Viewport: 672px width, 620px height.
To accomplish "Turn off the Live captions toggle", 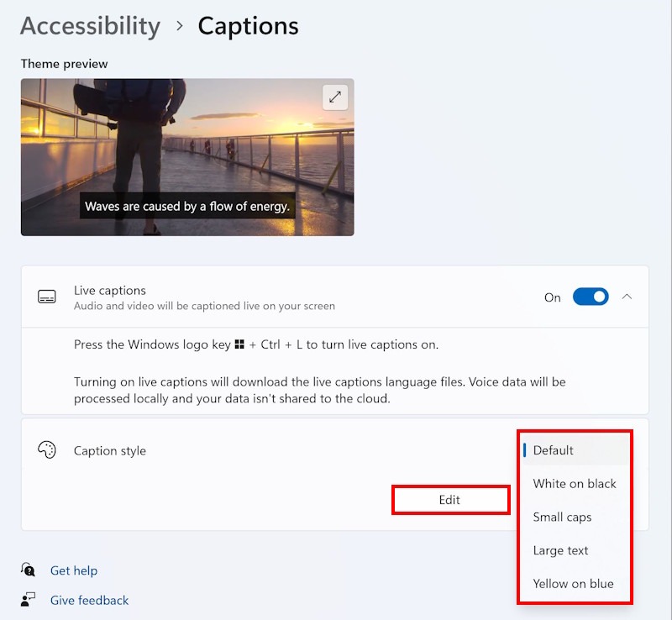I will click(x=591, y=297).
